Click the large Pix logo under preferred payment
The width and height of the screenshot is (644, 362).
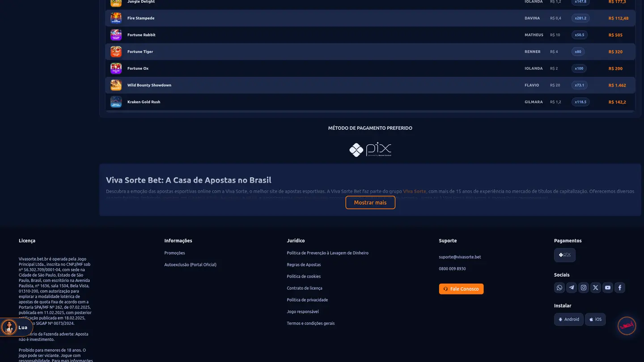[370, 149]
